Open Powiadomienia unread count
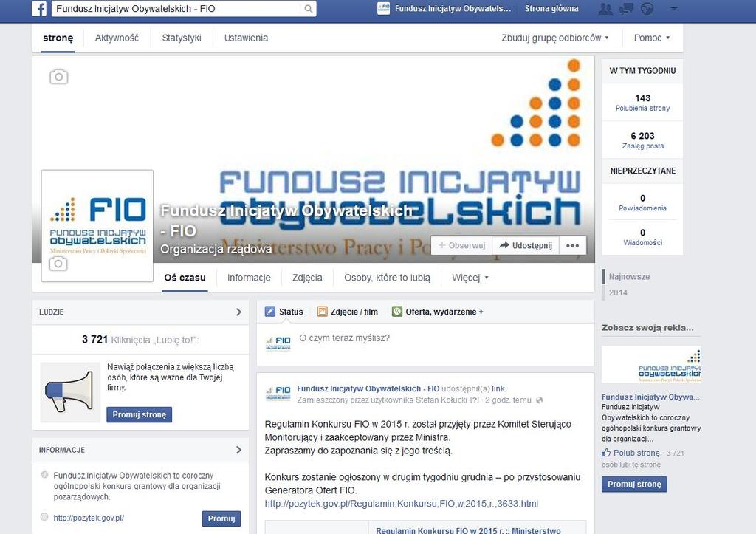This screenshot has height=534, width=756. (642, 202)
